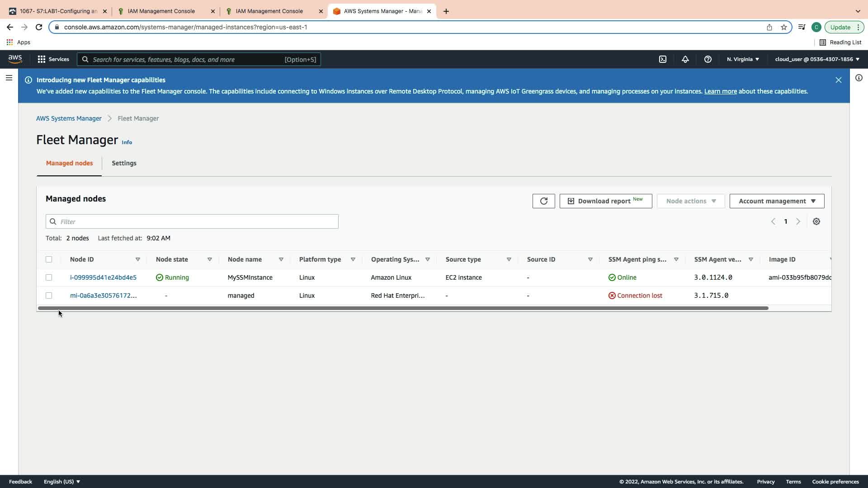Viewport: 868px width, 488px height.
Task: Expand the Account management dropdown
Action: (x=776, y=201)
